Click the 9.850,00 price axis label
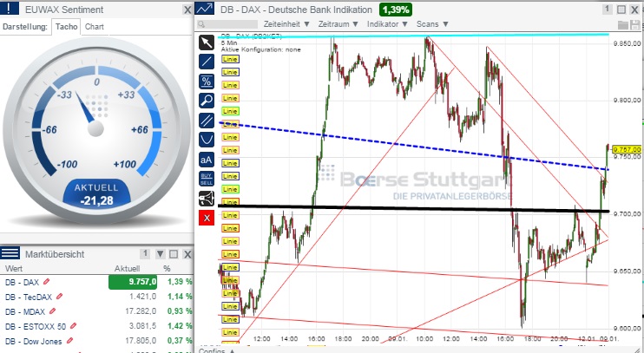This screenshot has height=353, width=644. pyautogui.click(x=627, y=43)
